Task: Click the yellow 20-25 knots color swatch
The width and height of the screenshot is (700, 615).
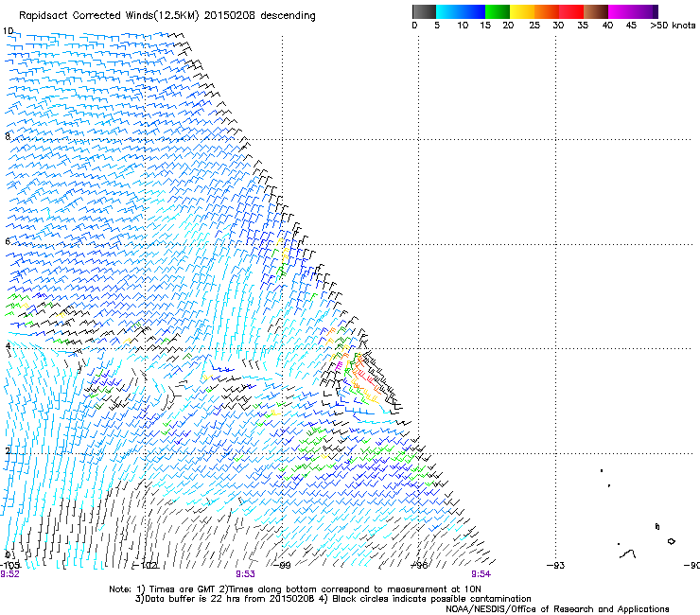Action: (x=522, y=11)
